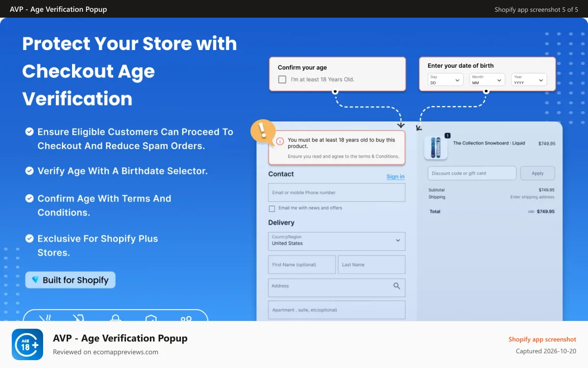Screen dimensions: 588x368
Task: Click the quantity badge on the snowboard thumbnail
Action: (x=447, y=135)
